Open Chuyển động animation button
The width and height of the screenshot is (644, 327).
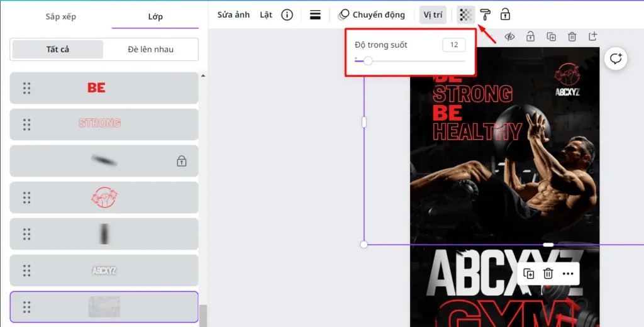pos(371,15)
